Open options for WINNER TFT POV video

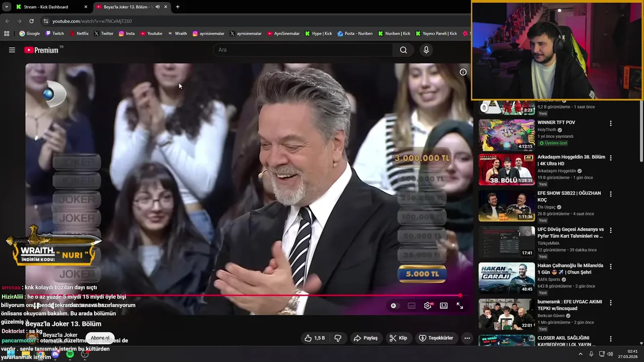[611, 123]
